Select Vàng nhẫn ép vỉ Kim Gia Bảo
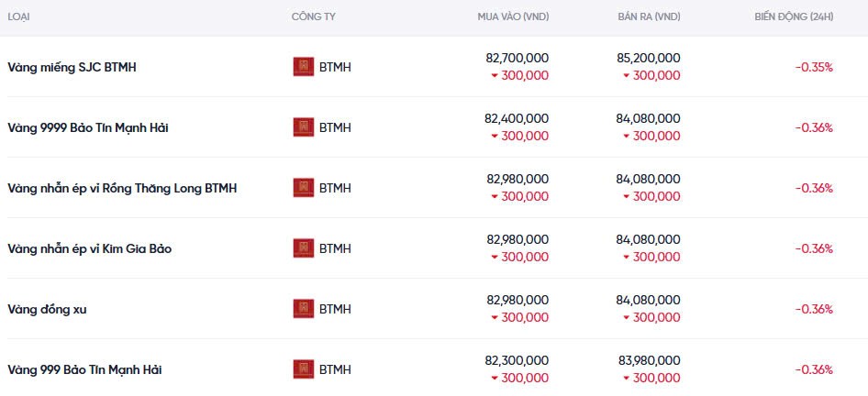 tap(89, 248)
